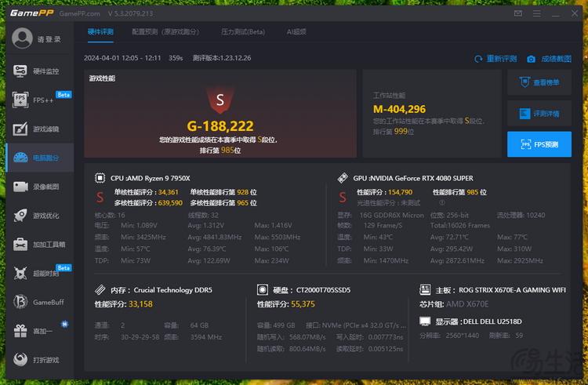The width and height of the screenshot is (588, 385).
Task: Click info icon under GPU ranking
Action: [x=442, y=202]
